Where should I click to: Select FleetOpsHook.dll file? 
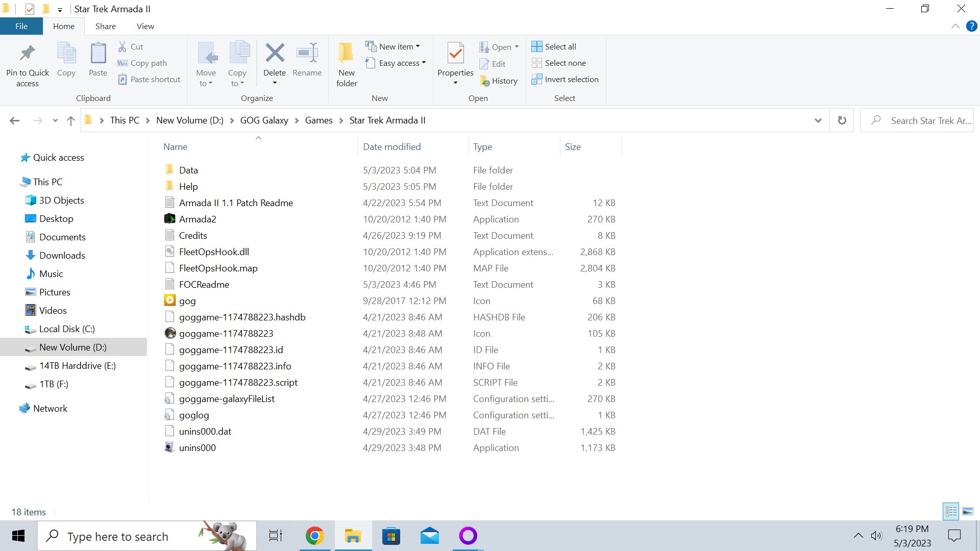[x=207, y=252]
